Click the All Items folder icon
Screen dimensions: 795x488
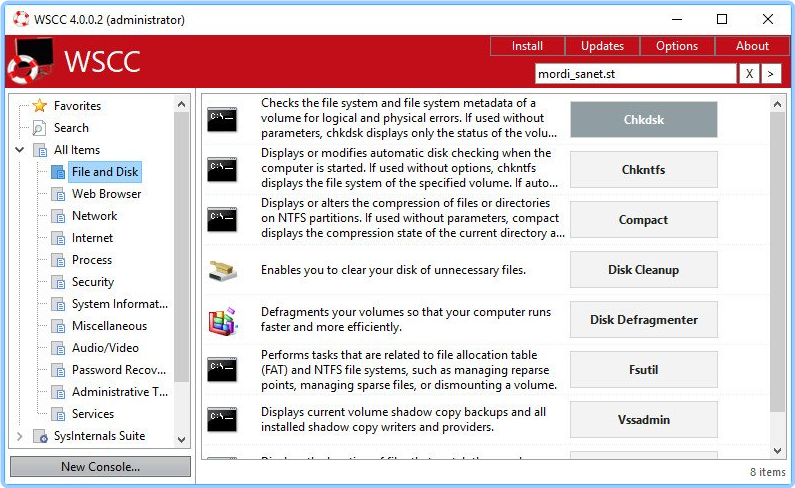point(40,150)
